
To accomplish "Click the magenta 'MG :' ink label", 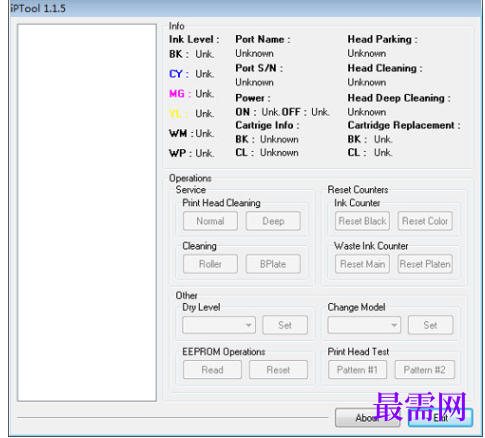I will click(x=180, y=94).
